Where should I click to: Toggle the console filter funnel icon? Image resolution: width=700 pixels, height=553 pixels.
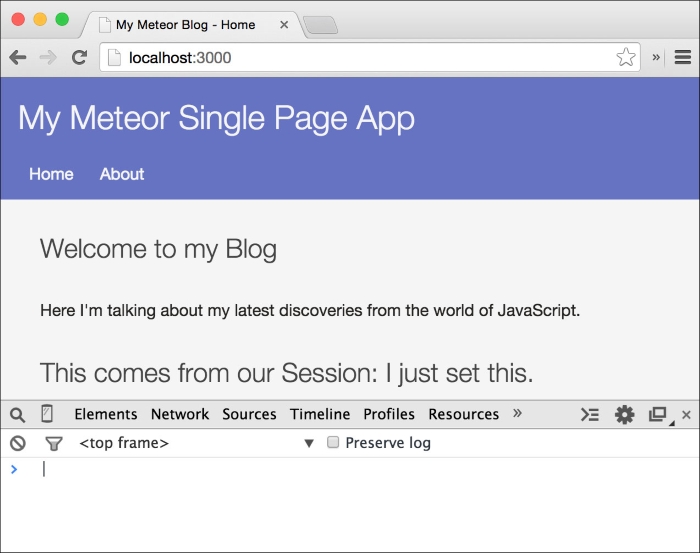point(54,443)
